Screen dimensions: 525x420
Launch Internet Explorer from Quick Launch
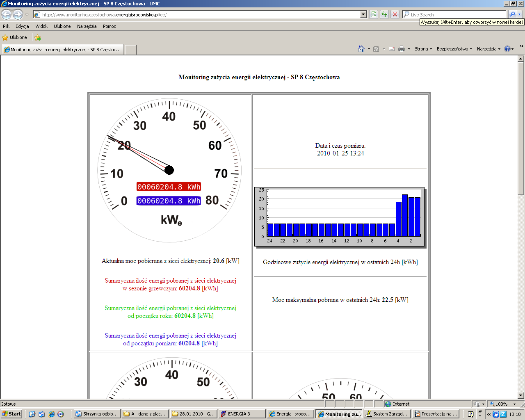pyautogui.click(x=52, y=414)
